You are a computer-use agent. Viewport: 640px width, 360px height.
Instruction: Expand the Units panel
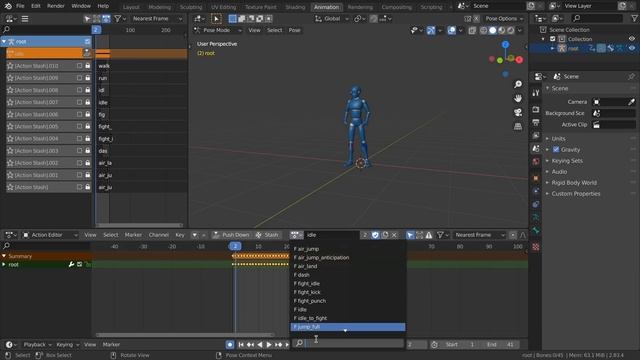(x=558, y=139)
